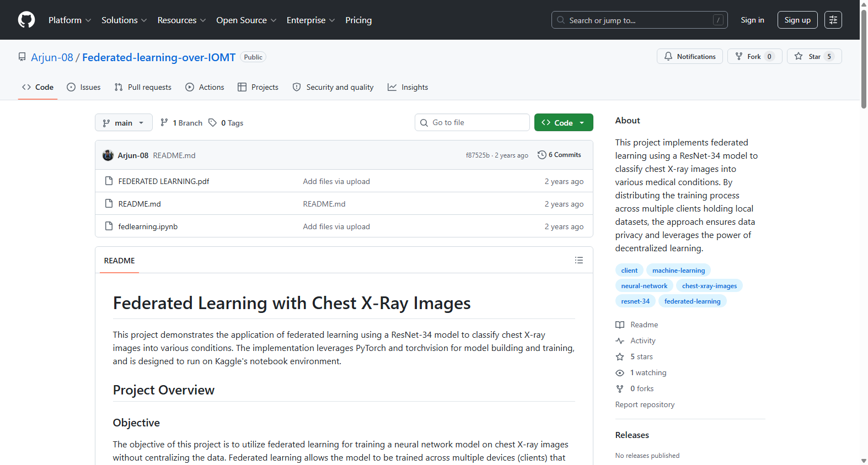Switch to the Issues tab

coord(83,87)
